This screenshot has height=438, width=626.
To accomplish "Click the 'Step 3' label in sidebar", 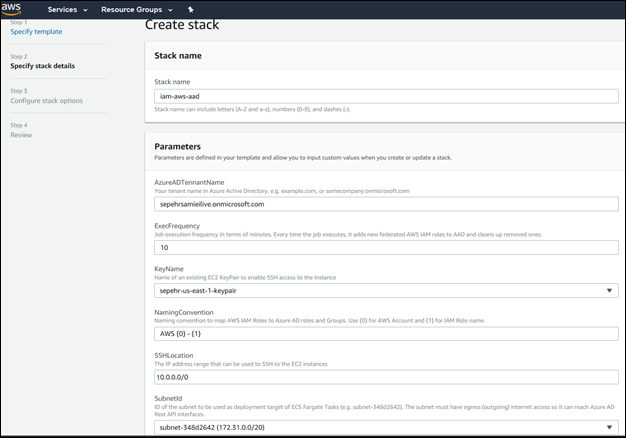I will pyautogui.click(x=19, y=91).
